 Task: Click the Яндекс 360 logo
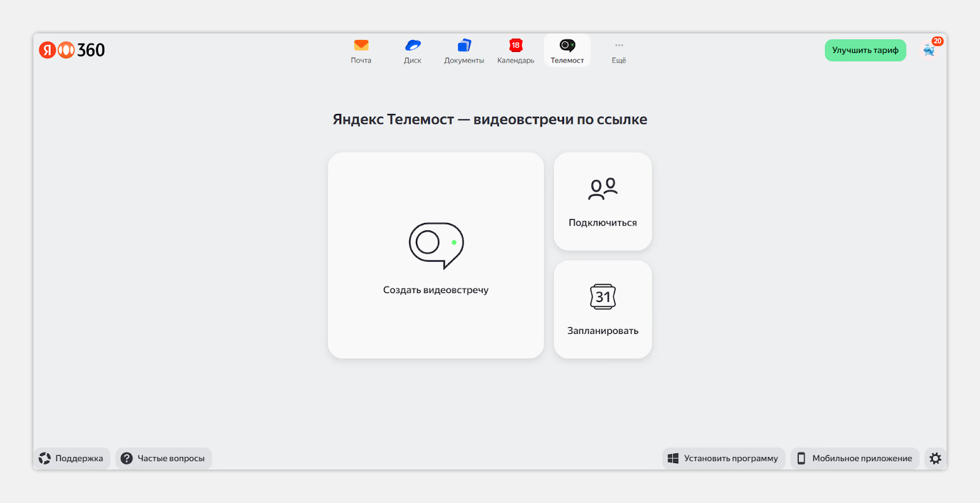click(72, 50)
